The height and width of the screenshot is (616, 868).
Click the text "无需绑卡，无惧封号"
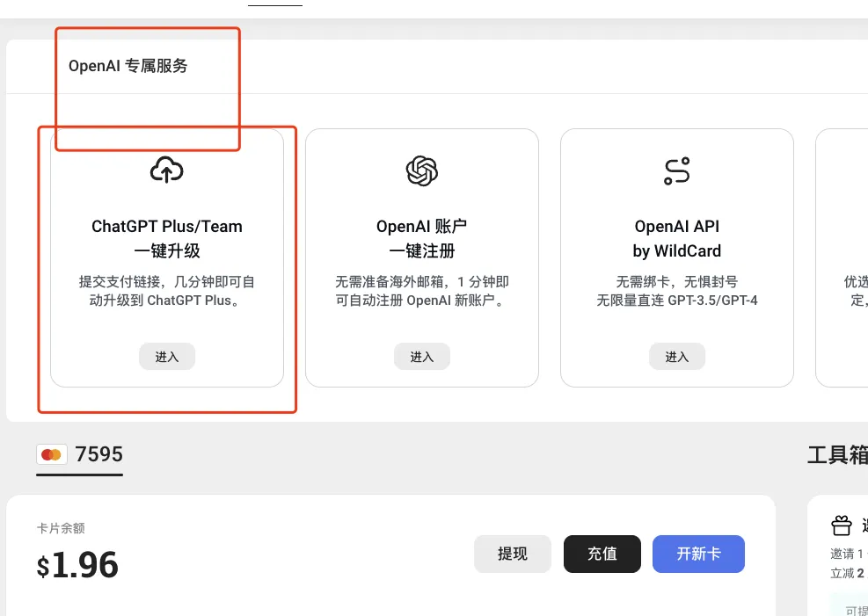coord(677,282)
